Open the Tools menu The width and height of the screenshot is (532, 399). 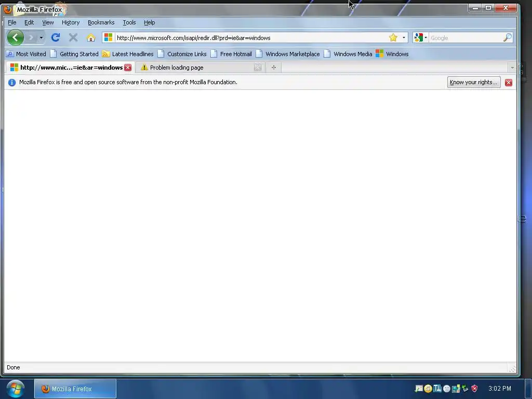pyautogui.click(x=129, y=22)
